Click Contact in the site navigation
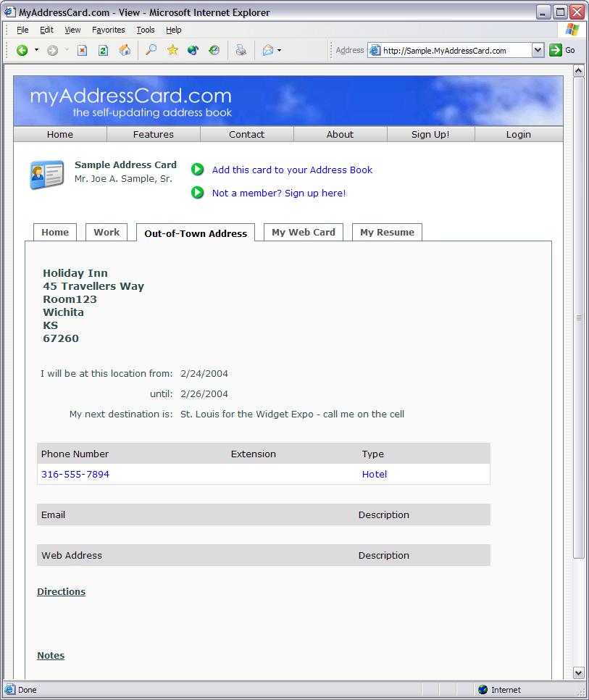This screenshot has width=589, height=700. click(246, 134)
